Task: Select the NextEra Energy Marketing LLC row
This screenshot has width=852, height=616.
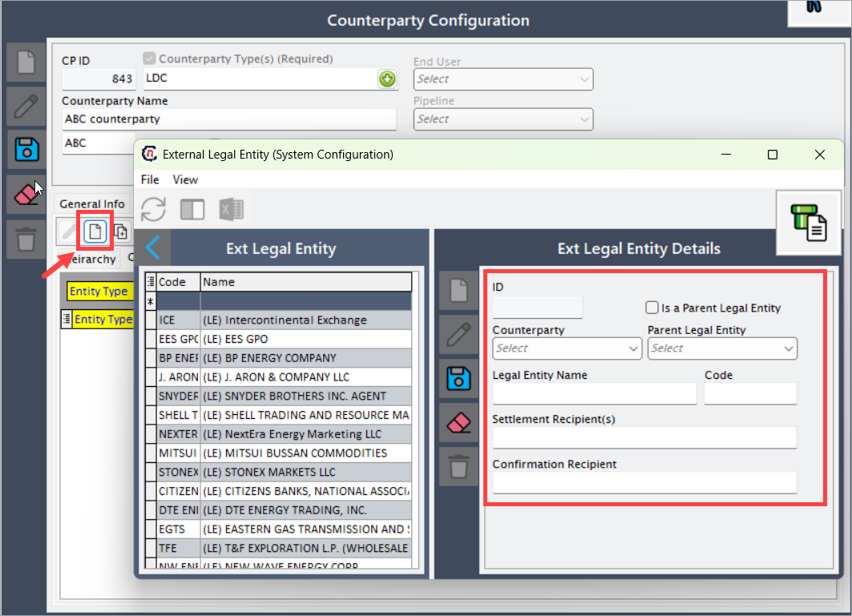Action: [x=278, y=434]
